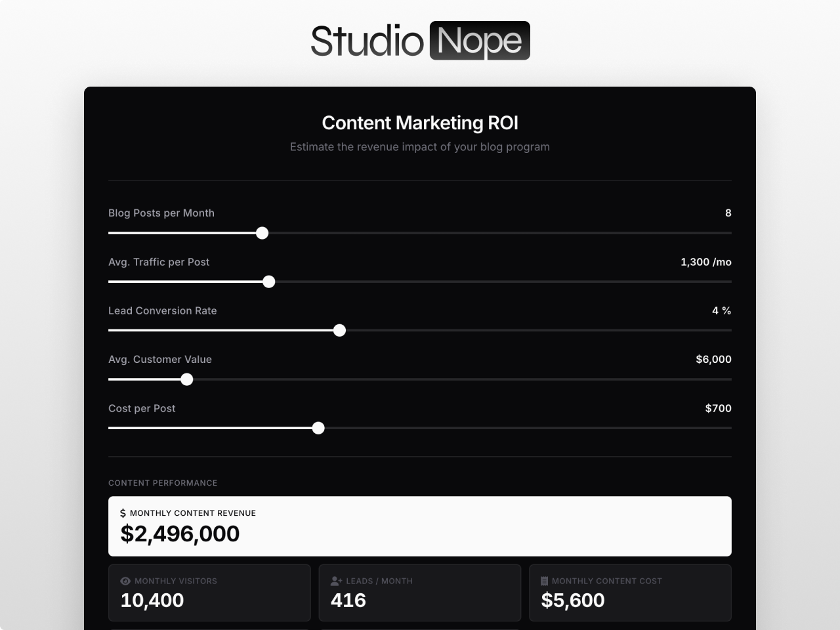Select the 4 % conversion rate value
Screen dimensions: 840x630
point(722,310)
